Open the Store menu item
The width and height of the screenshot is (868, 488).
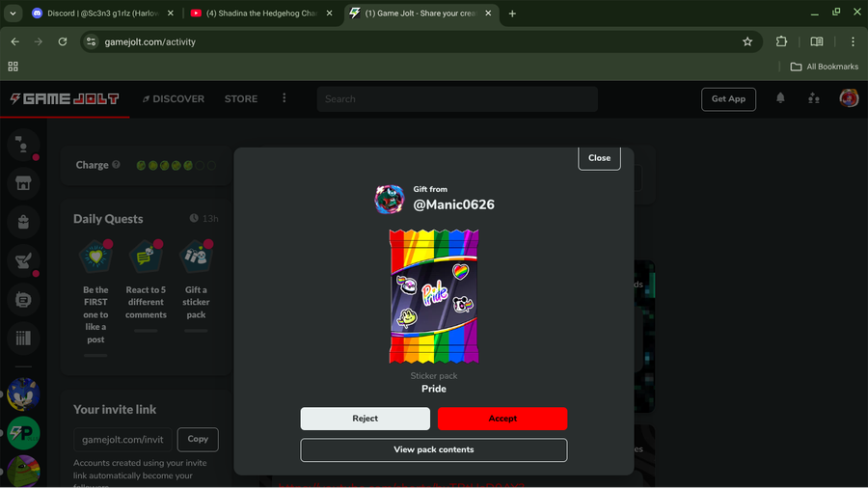[241, 99]
